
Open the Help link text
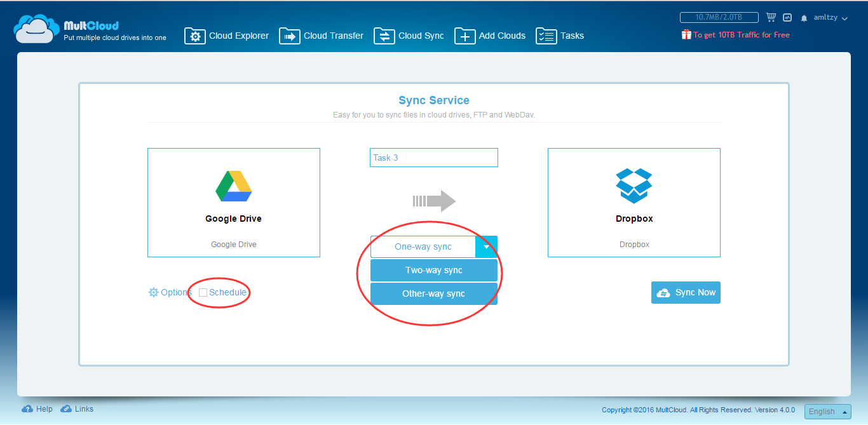(x=44, y=409)
